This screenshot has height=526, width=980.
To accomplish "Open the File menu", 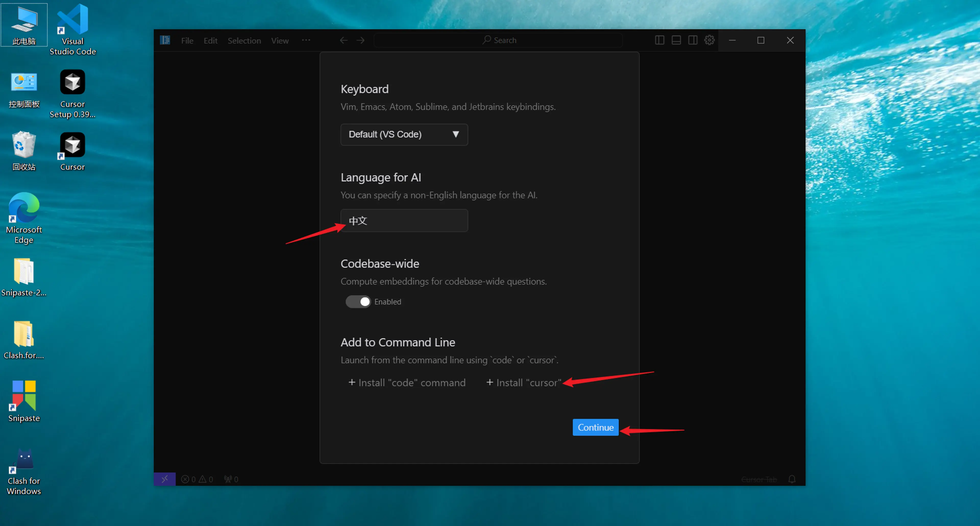I will pyautogui.click(x=187, y=41).
